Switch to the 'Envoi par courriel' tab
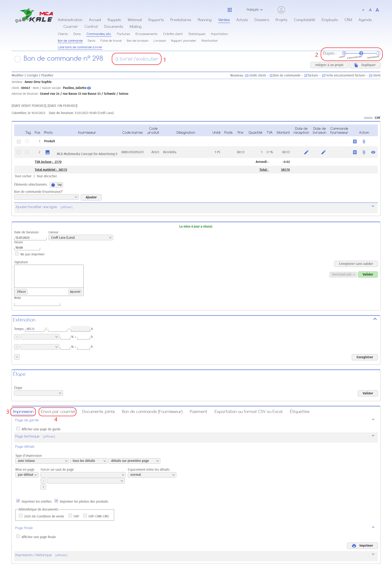 57,412
